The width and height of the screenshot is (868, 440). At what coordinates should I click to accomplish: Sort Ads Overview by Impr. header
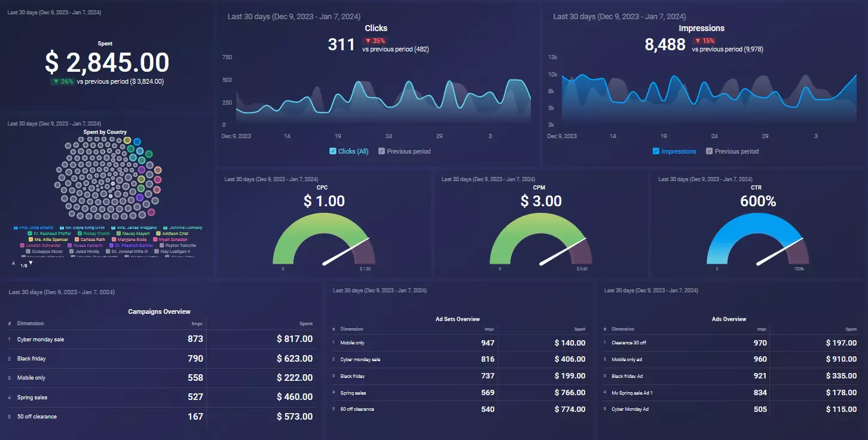pos(762,329)
